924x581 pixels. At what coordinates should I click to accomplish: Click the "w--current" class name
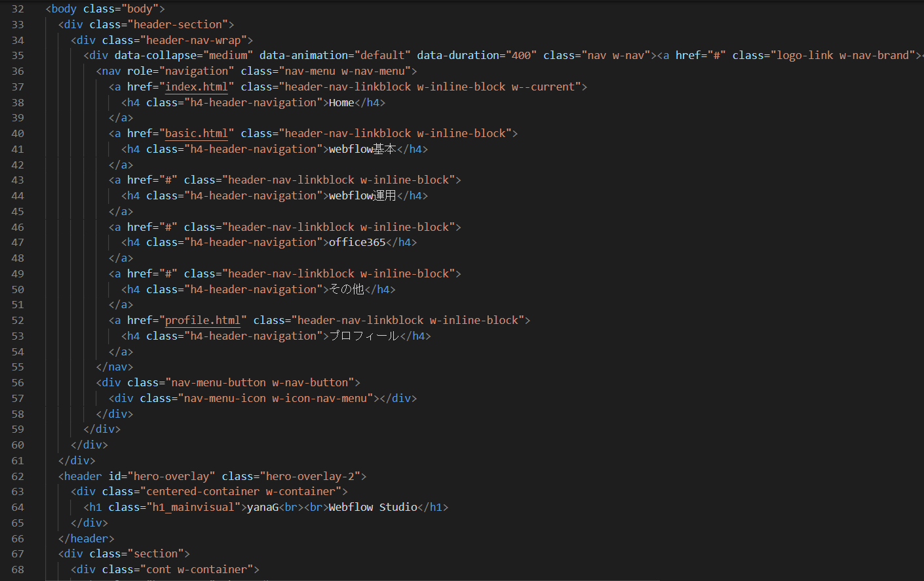point(543,87)
